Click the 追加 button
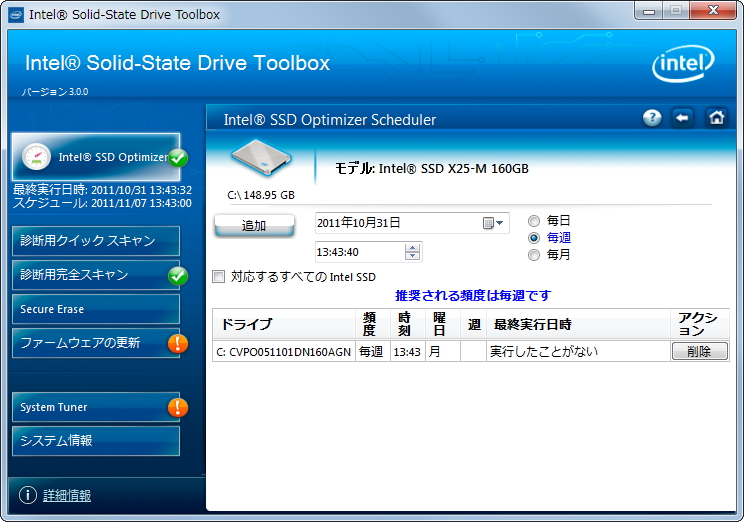The height and width of the screenshot is (522, 744). [254, 225]
